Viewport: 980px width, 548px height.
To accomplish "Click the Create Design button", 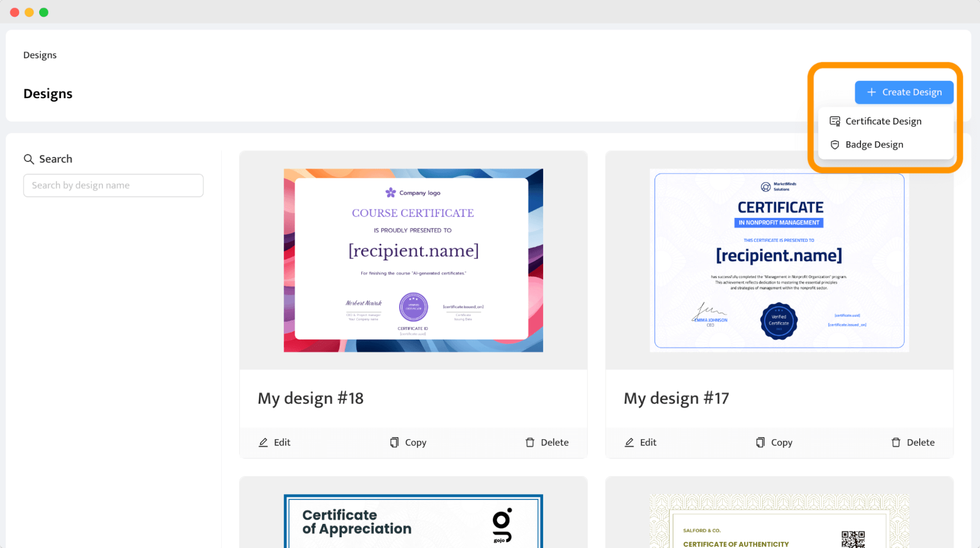I will pyautogui.click(x=904, y=92).
